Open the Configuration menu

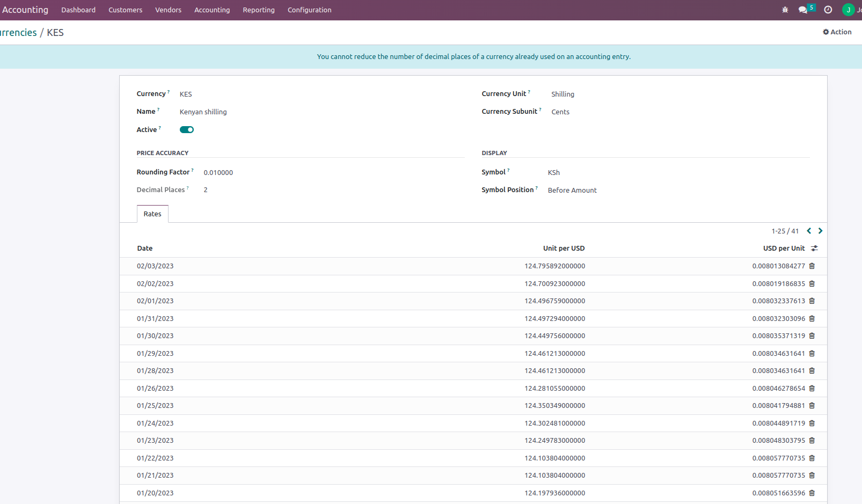click(309, 10)
